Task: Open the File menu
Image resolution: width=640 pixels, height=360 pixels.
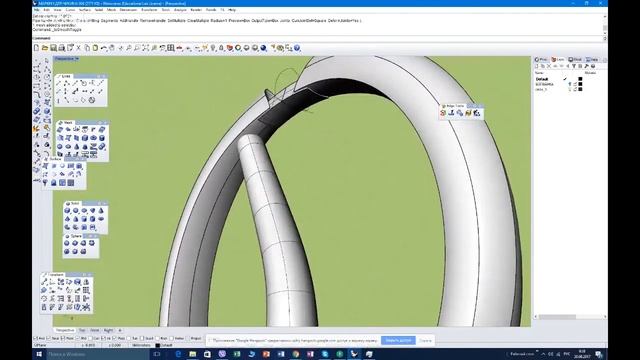Action: (x=37, y=9)
